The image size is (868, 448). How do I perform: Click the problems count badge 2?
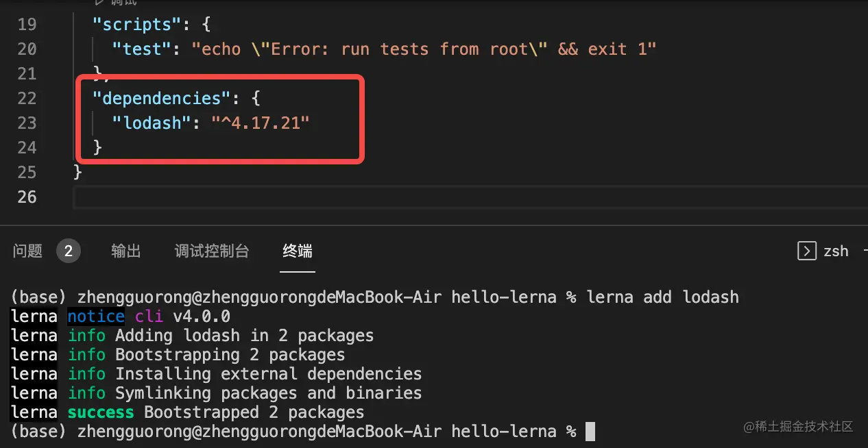pyautogui.click(x=68, y=251)
